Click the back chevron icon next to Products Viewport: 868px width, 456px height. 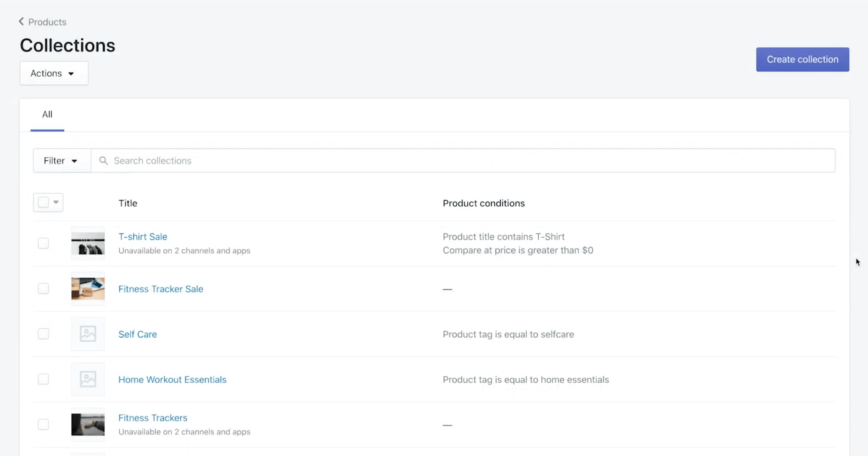click(x=21, y=21)
